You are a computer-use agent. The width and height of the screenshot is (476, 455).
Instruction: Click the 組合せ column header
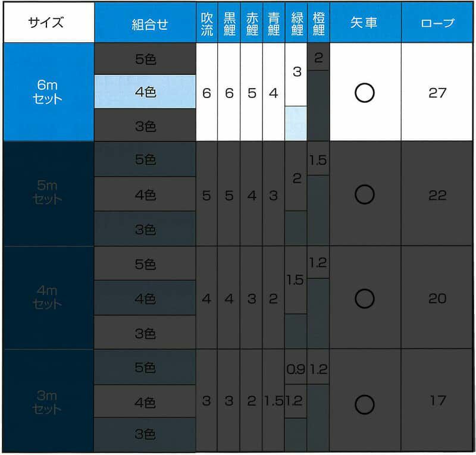145,24
